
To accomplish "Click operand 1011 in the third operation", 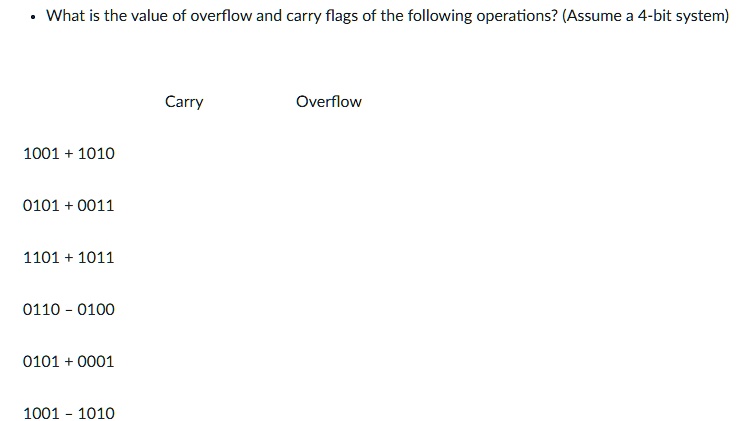I will (x=97, y=258).
